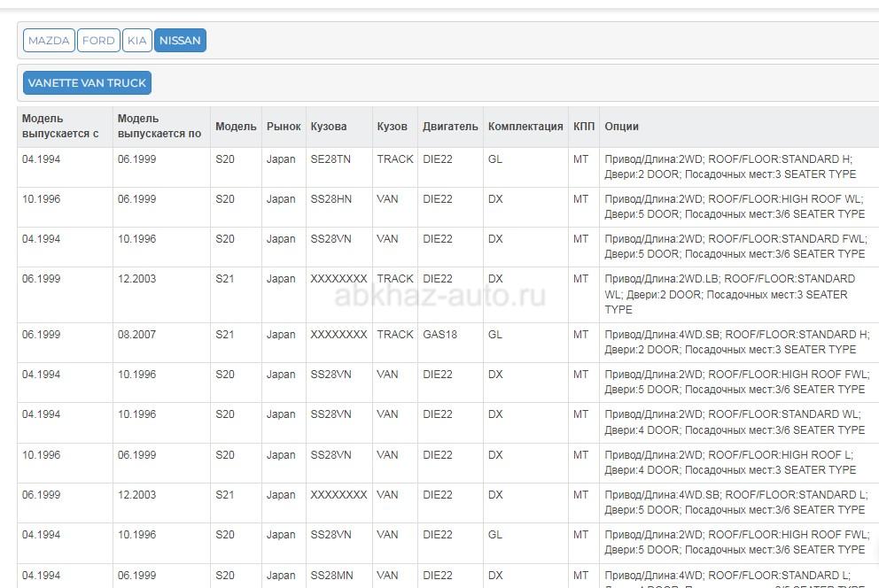Select the SE28TN body code cell
The height and width of the screenshot is (588, 879).
[x=331, y=159]
